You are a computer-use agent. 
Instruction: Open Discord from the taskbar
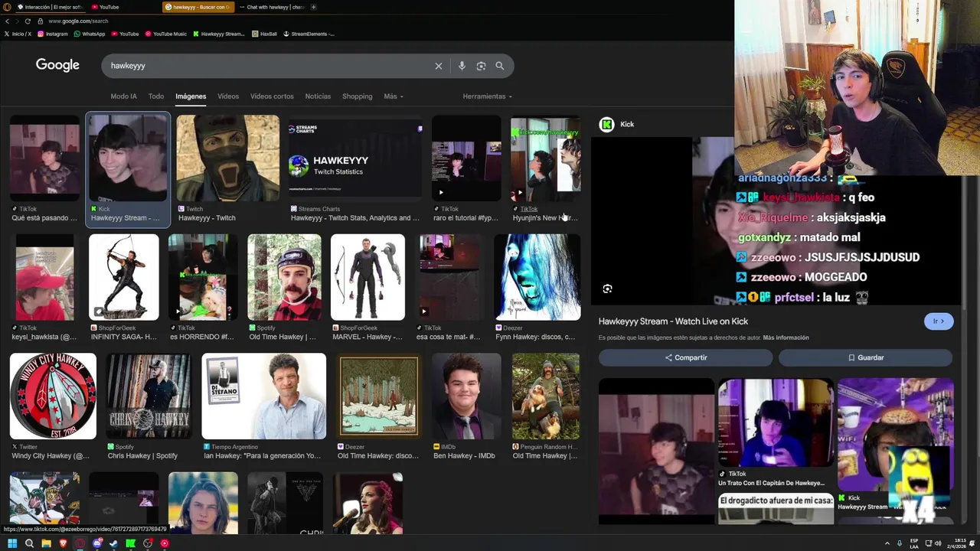point(97,543)
